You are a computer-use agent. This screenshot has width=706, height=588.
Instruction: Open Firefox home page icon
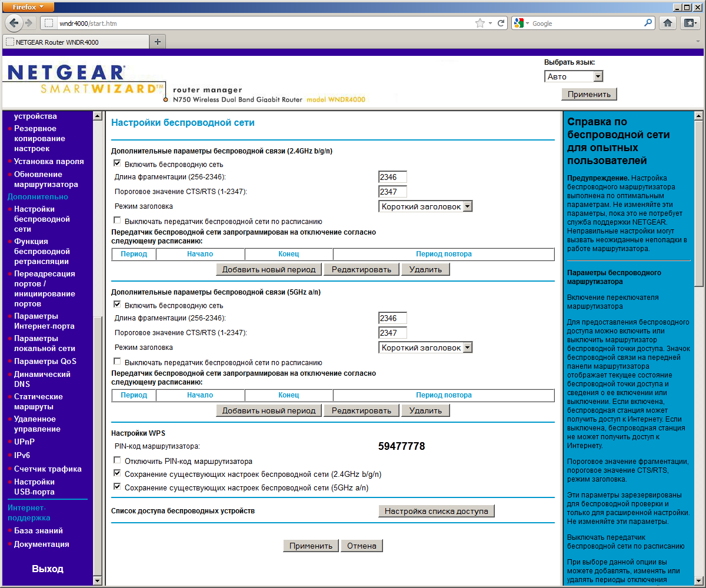[x=668, y=23]
